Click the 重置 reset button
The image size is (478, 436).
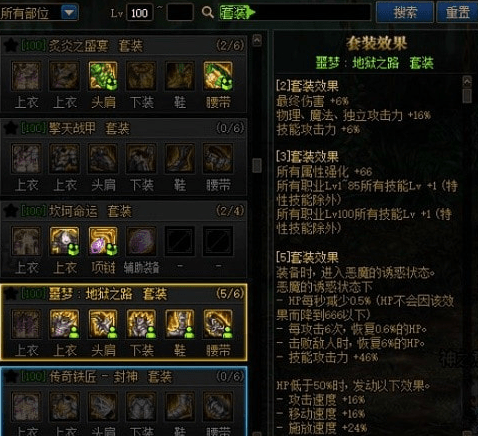(458, 12)
